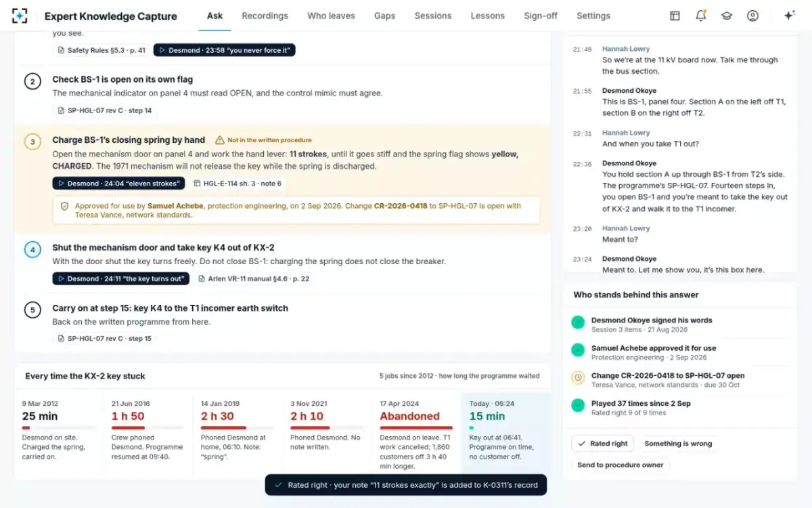Play Desmond clip 24:11 'the key turns out'
812x508 pixels.
(x=121, y=278)
